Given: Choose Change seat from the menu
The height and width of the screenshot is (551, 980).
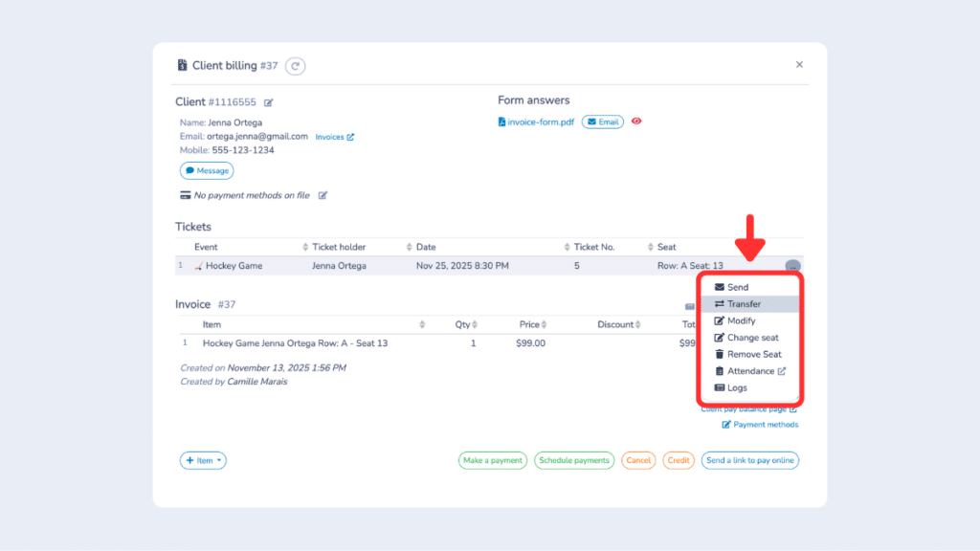Looking at the screenshot, I should click(720, 337).
